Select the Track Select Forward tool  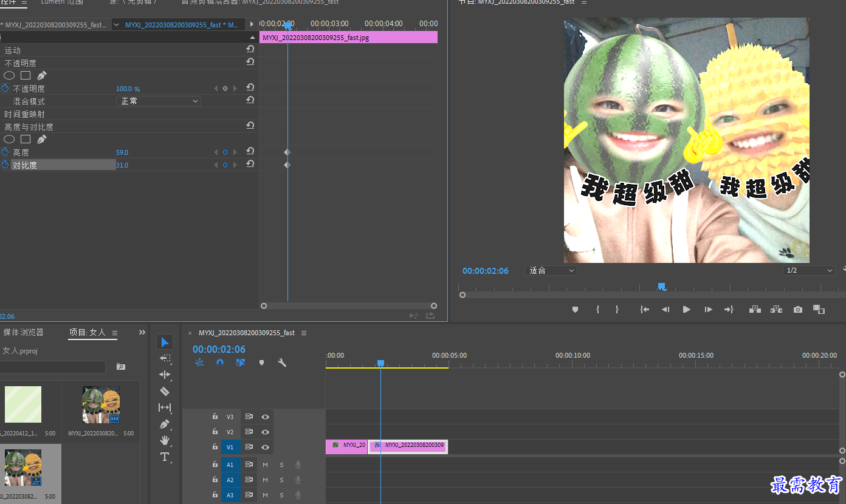click(165, 359)
